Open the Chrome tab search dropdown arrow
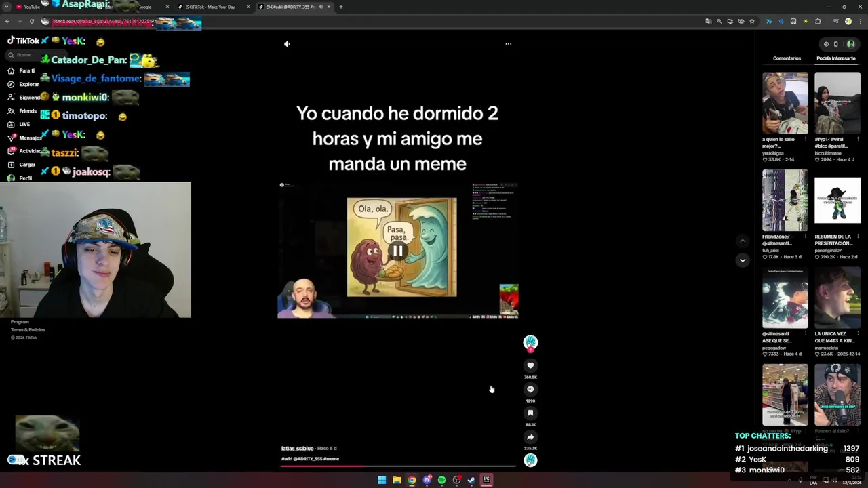868x488 pixels. click(7, 7)
